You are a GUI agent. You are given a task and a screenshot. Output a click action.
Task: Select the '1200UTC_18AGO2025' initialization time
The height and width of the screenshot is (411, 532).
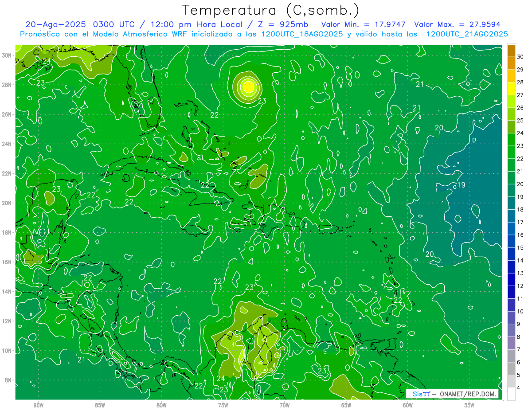tap(302, 34)
